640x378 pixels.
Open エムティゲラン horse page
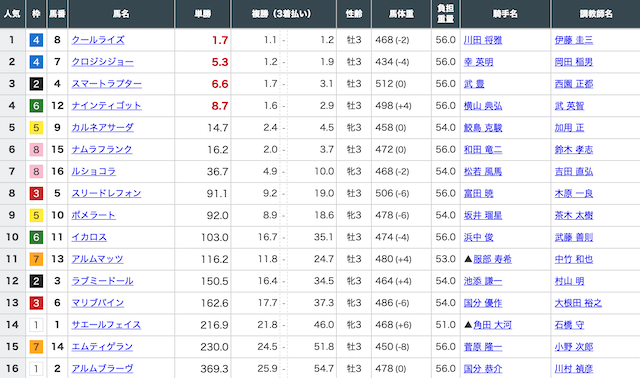[102, 347]
